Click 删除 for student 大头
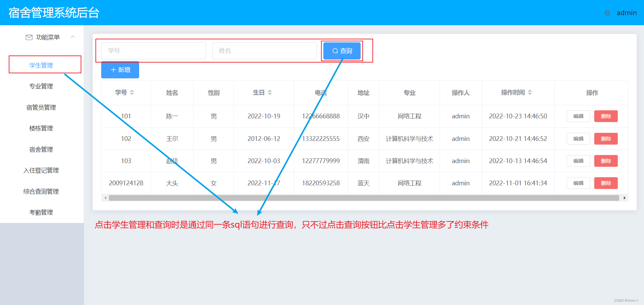This screenshot has height=305, width=644. pos(606,183)
